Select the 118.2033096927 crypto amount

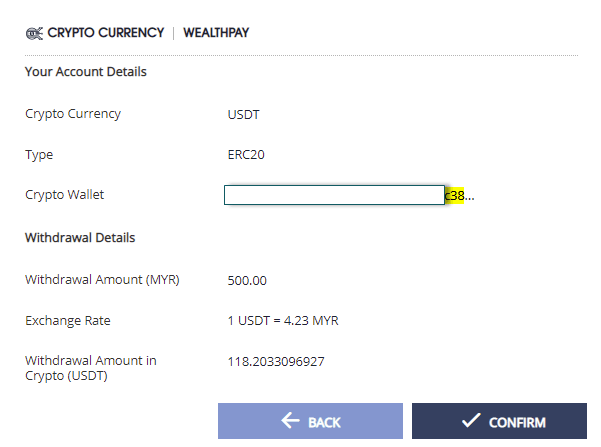[x=276, y=361]
